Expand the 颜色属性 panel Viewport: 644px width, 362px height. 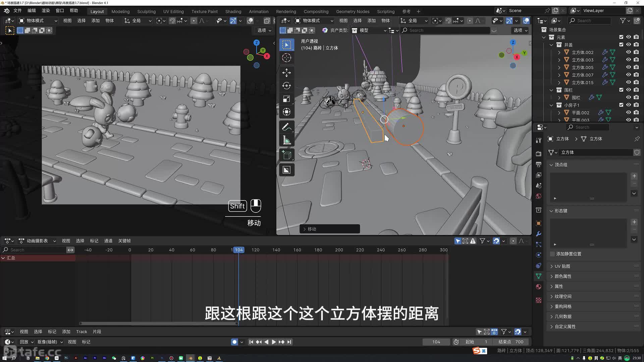[563, 276]
